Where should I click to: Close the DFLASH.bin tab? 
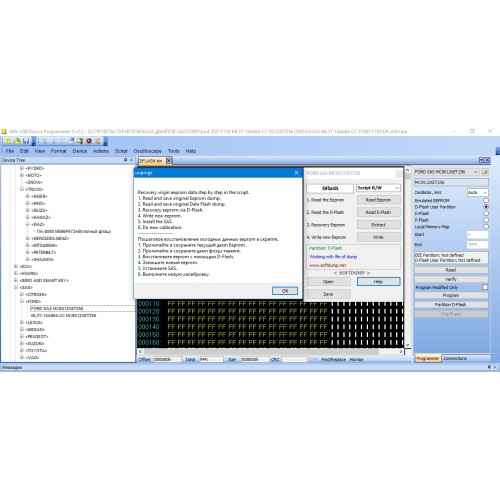click(169, 161)
